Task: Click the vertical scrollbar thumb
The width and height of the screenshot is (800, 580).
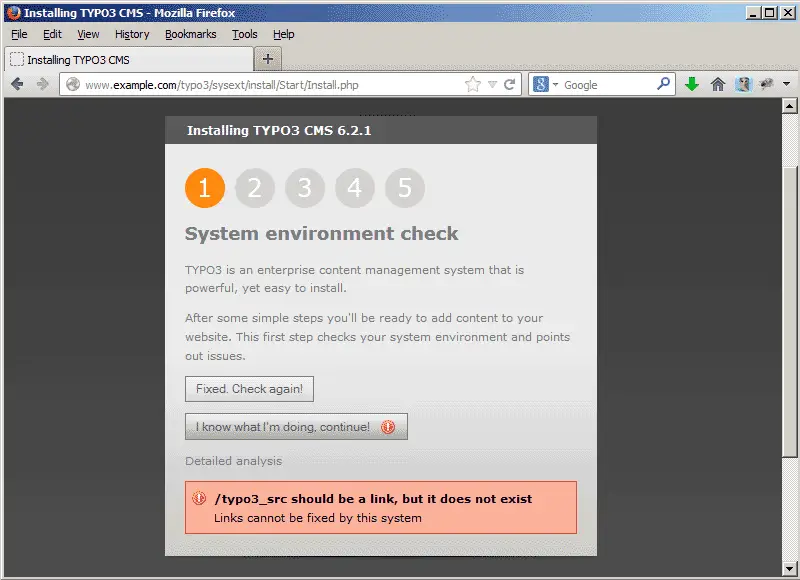Action: click(x=789, y=311)
